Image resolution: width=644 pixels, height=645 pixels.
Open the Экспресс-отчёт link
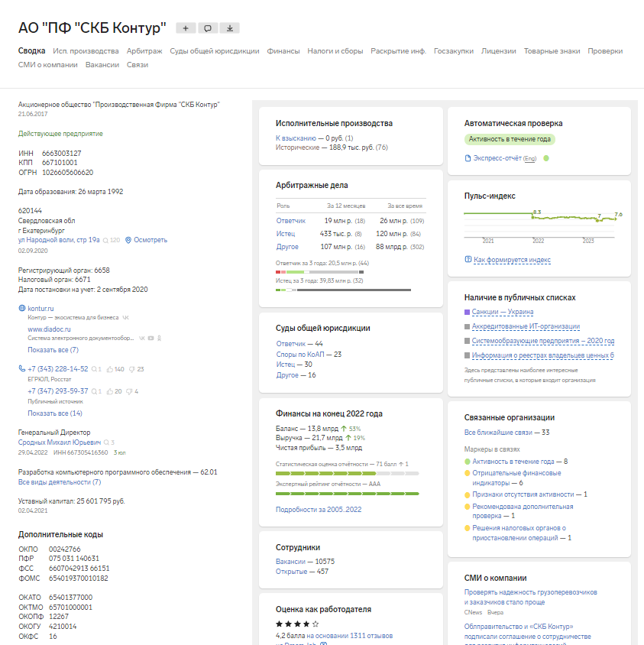[x=497, y=158]
